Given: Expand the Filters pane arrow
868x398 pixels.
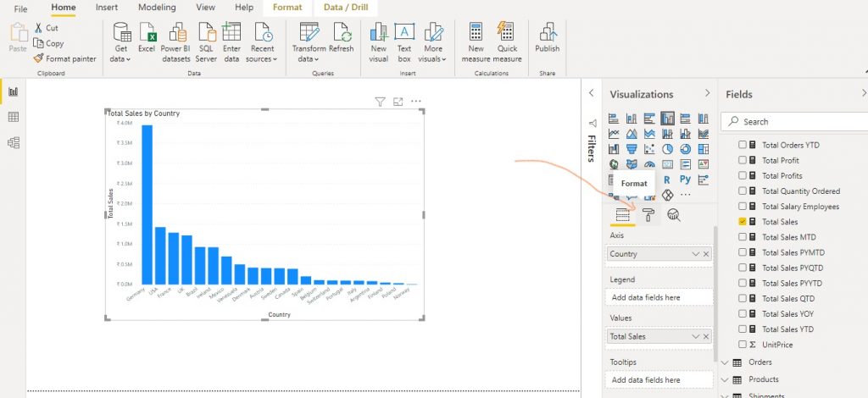Looking at the screenshot, I should pos(591,93).
